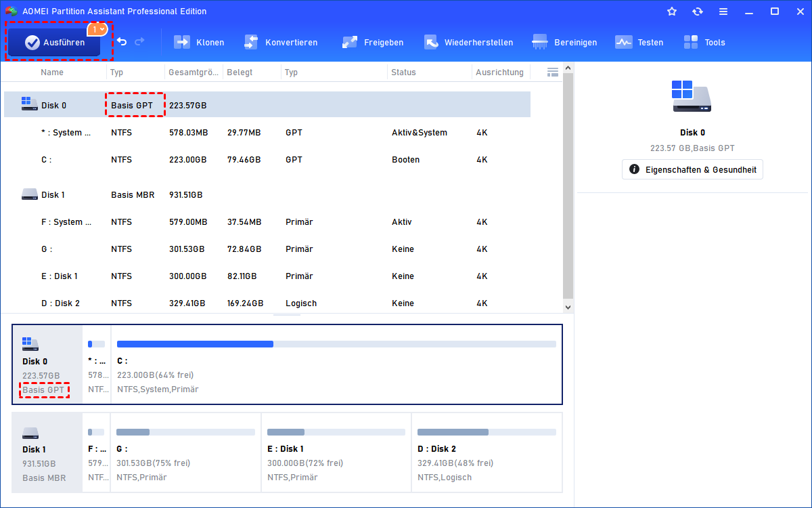Image resolution: width=812 pixels, height=508 pixels.
Task: Sort by the Status column header
Action: point(403,72)
